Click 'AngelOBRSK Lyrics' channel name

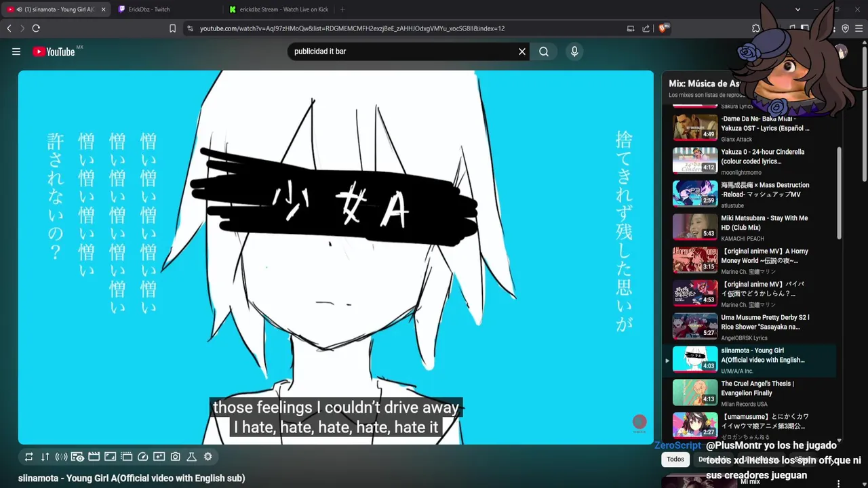click(744, 338)
